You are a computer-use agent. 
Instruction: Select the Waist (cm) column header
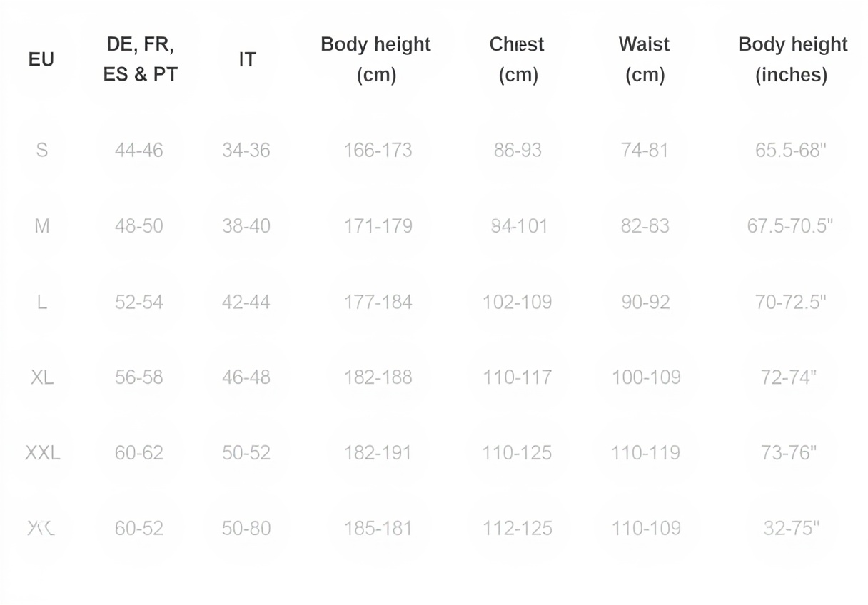(x=644, y=59)
